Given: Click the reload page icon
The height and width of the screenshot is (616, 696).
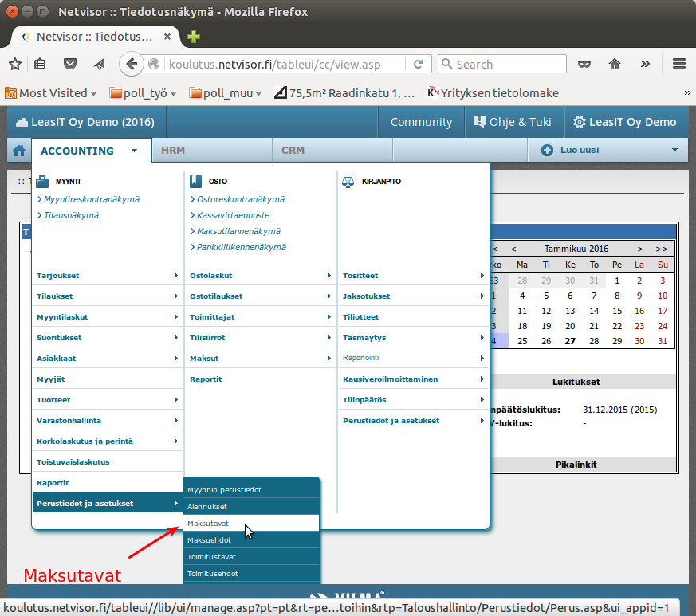Looking at the screenshot, I should 419,65.
